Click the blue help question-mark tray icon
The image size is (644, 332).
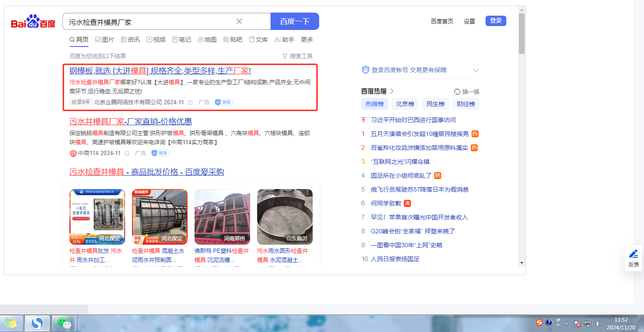click(x=549, y=323)
